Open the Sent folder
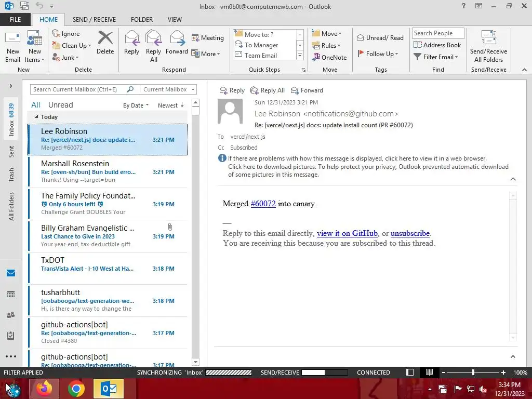 tap(11, 152)
